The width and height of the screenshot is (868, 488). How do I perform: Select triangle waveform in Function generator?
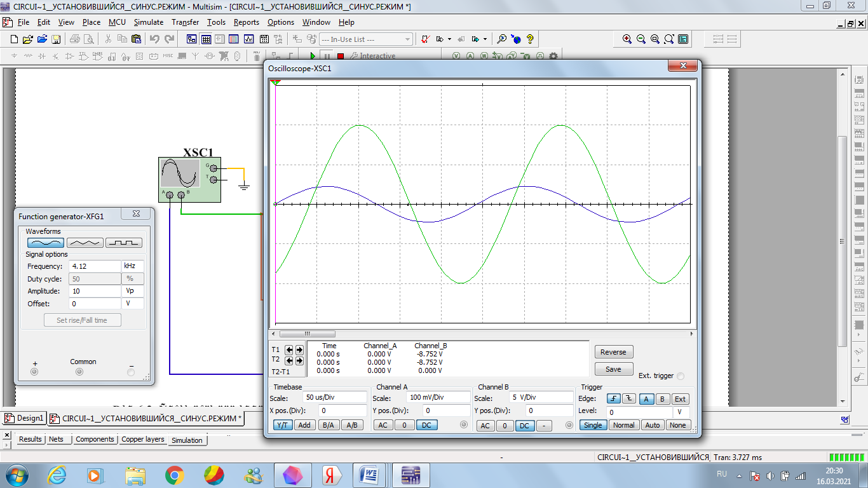[x=85, y=243]
